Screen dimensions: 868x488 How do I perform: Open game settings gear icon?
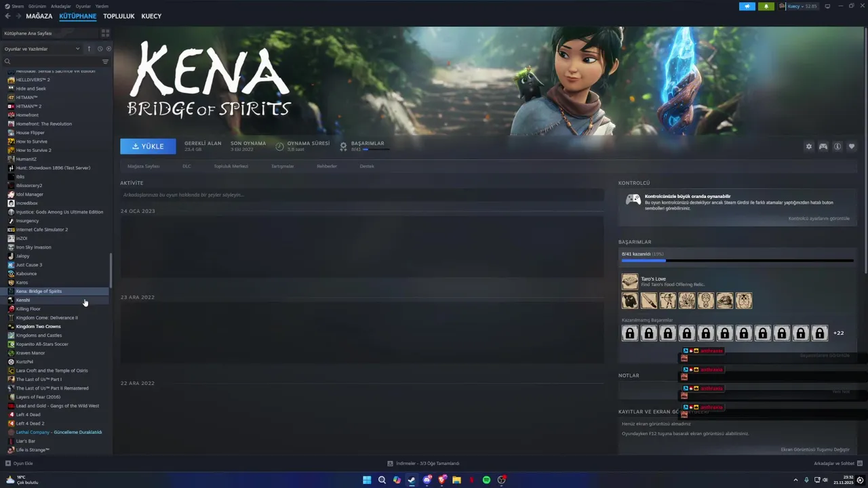[808, 146]
